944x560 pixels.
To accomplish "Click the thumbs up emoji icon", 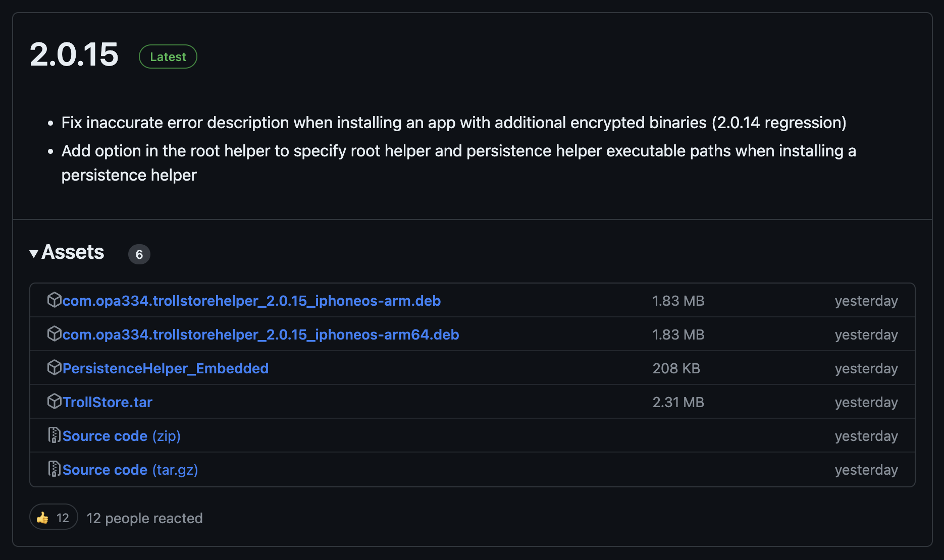I will point(44,517).
